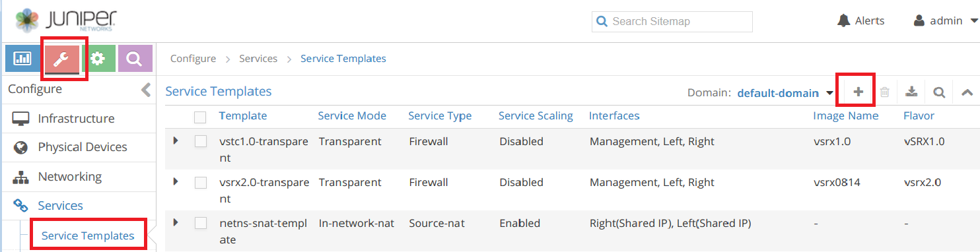Click the Services chain-link icon

[x=21, y=206]
